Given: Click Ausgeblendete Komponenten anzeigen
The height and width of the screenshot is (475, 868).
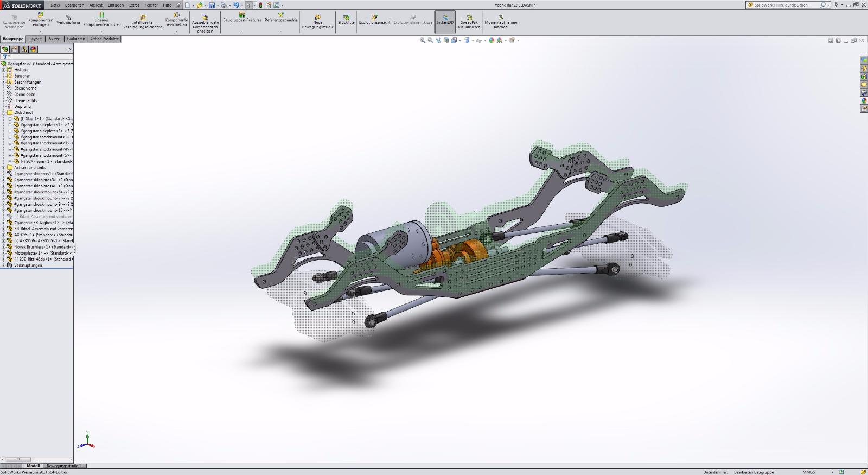Looking at the screenshot, I should coord(205,23).
